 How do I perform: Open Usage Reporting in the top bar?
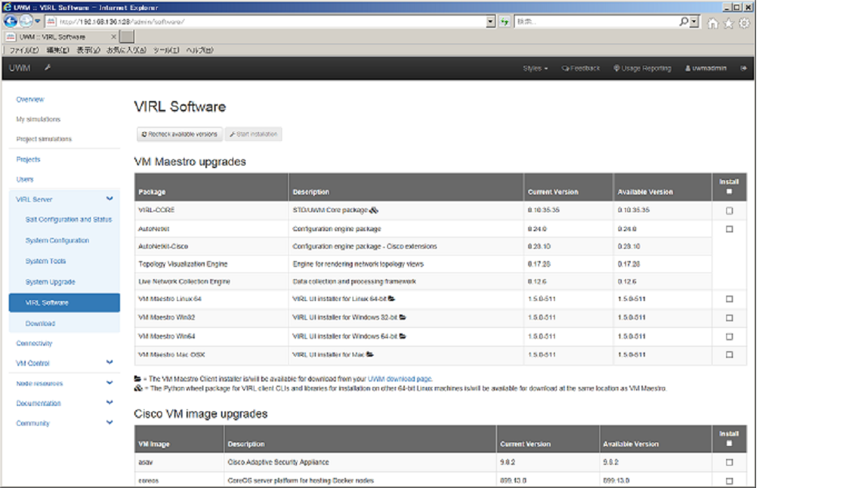pyautogui.click(x=642, y=68)
